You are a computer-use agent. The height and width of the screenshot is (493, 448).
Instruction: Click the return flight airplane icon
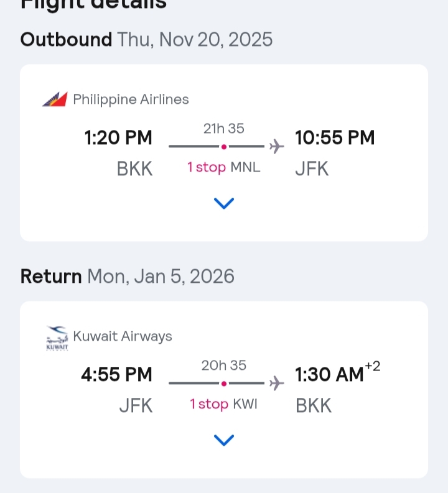276,383
